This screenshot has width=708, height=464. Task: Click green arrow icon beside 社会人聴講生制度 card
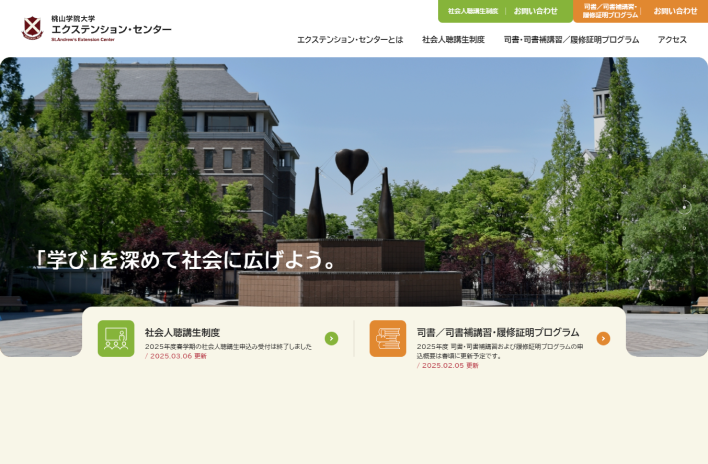(x=331, y=338)
